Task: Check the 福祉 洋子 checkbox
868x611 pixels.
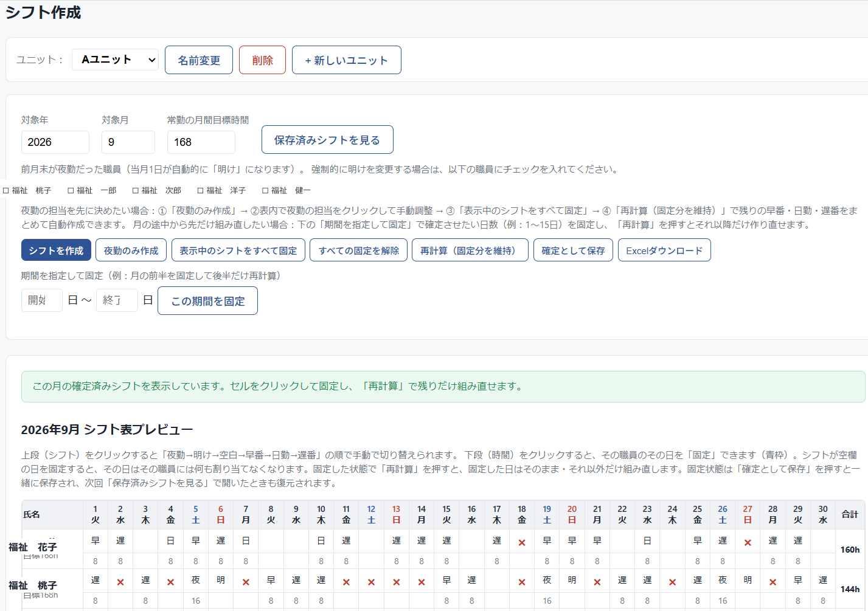Action: point(200,190)
